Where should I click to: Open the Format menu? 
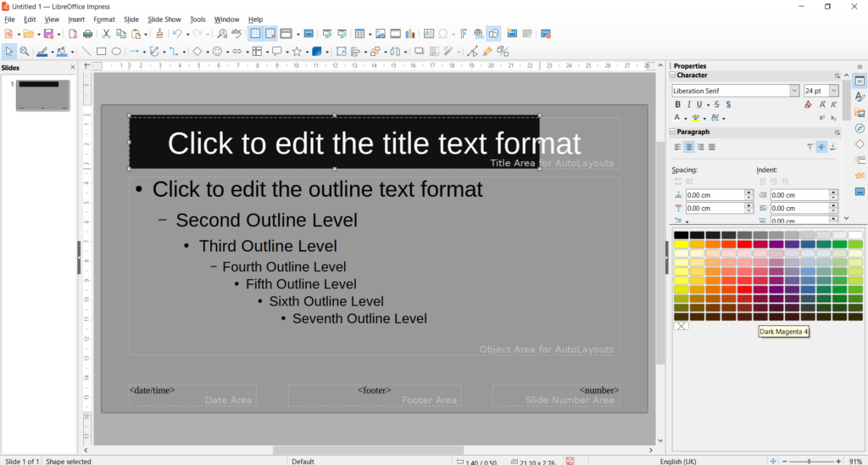[x=104, y=19]
